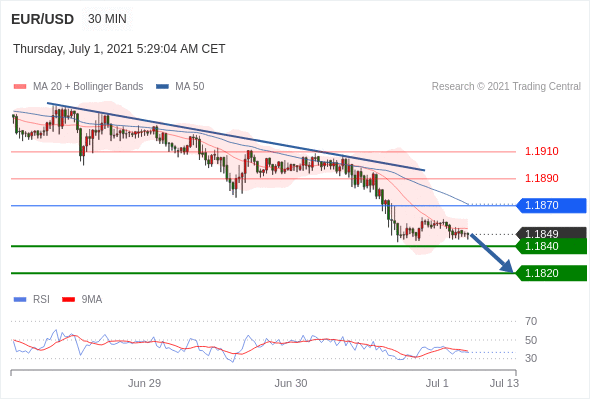This screenshot has height=400, width=590.
Task: Click the MA 50 blue legend swatch
Action: (x=162, y=87)
